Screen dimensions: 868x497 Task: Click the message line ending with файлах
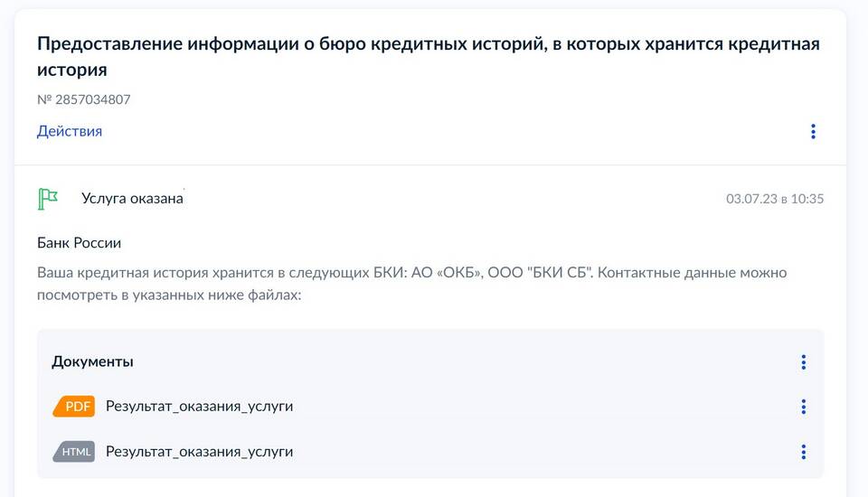[168, 295]
